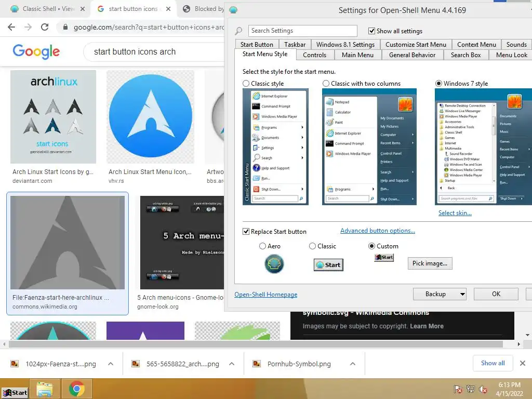Click the Chrome forward arrow

[28, 27]
